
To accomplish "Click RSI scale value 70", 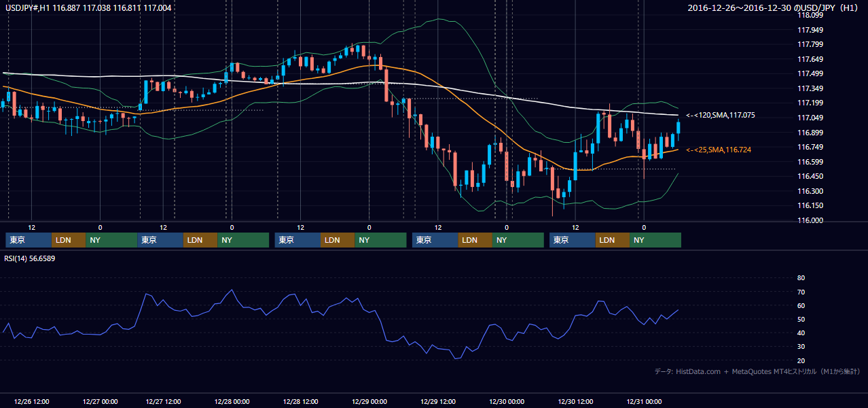I will click(x=801, y=292).
